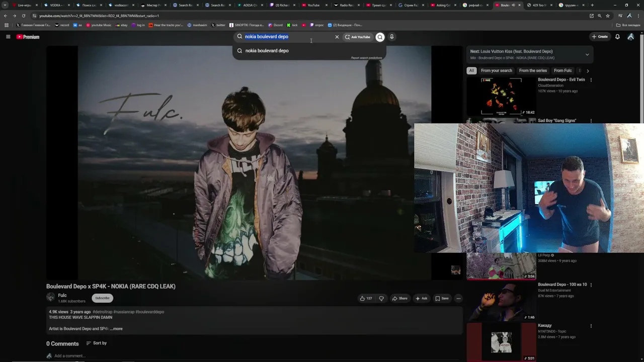Submit search with magnifier button

380,37
